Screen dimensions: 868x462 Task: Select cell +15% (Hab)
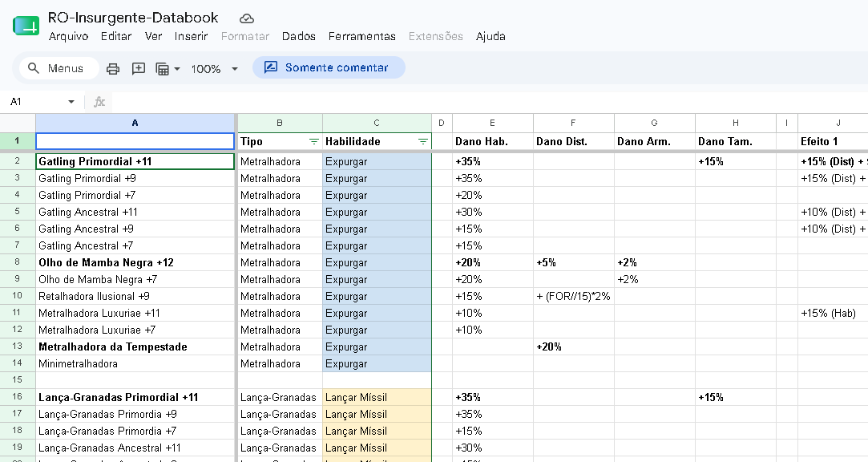pos(833,313)
